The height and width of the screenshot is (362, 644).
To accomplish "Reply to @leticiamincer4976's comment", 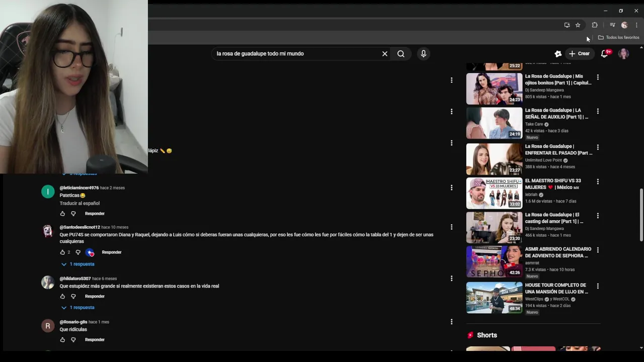I will coord(95,214).
